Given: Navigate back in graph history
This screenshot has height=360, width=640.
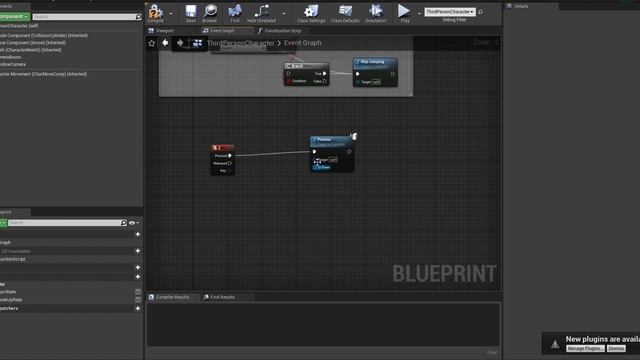Looking at the screenshot, I should pos(165,42).
